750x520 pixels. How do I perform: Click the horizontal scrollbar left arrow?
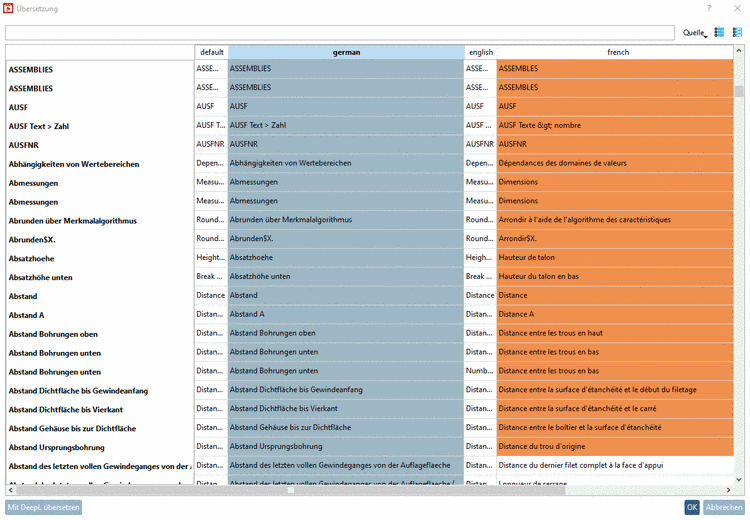11,490
